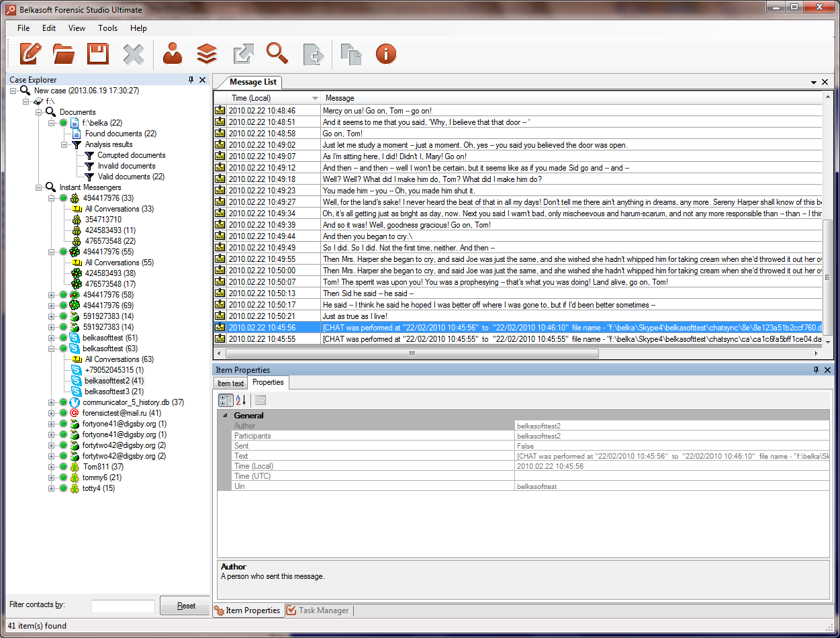Open the View menu

tap(77, 28)
